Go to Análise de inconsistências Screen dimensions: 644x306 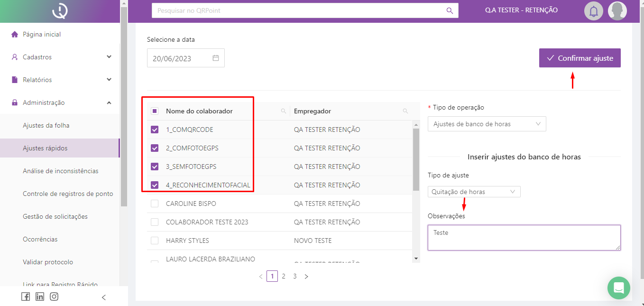[61, 171]
